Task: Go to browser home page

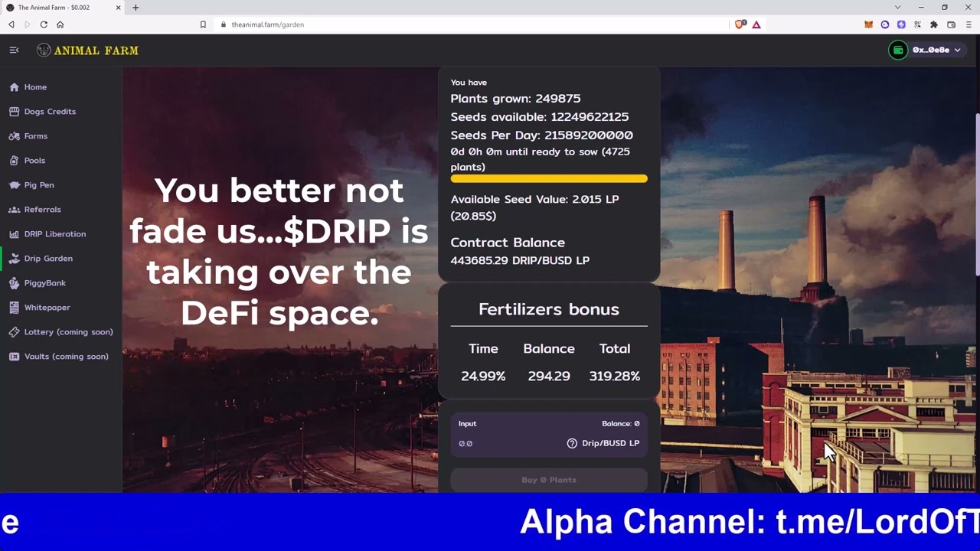Action: (x=60, y=24)
